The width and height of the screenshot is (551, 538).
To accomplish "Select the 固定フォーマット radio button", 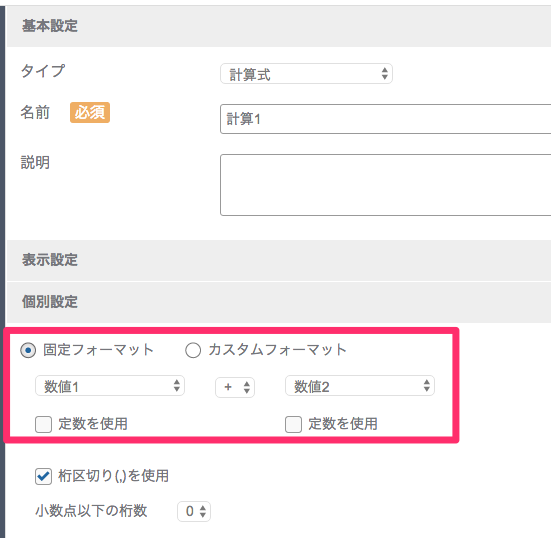I will tap(28, 350).
